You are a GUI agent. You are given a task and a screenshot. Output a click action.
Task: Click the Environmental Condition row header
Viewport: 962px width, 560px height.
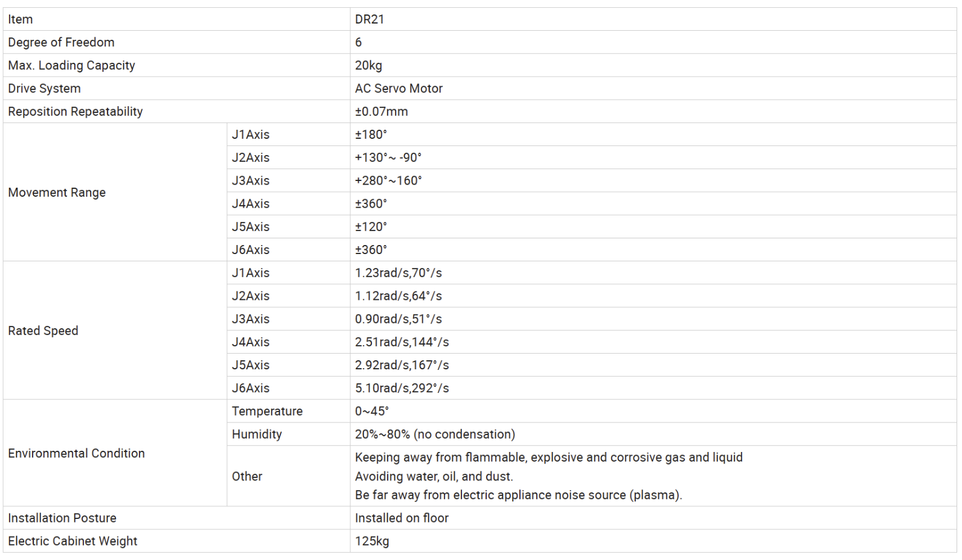[x=76, y=453]
